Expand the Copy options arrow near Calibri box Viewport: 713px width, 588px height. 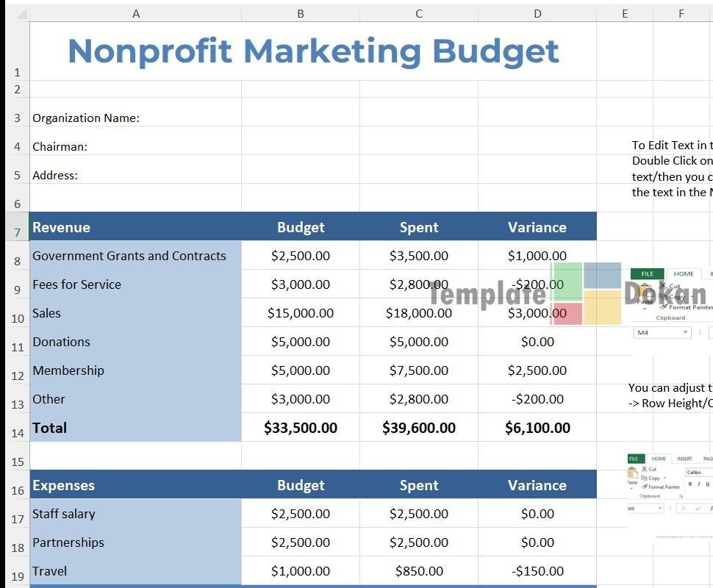[664, 478]
